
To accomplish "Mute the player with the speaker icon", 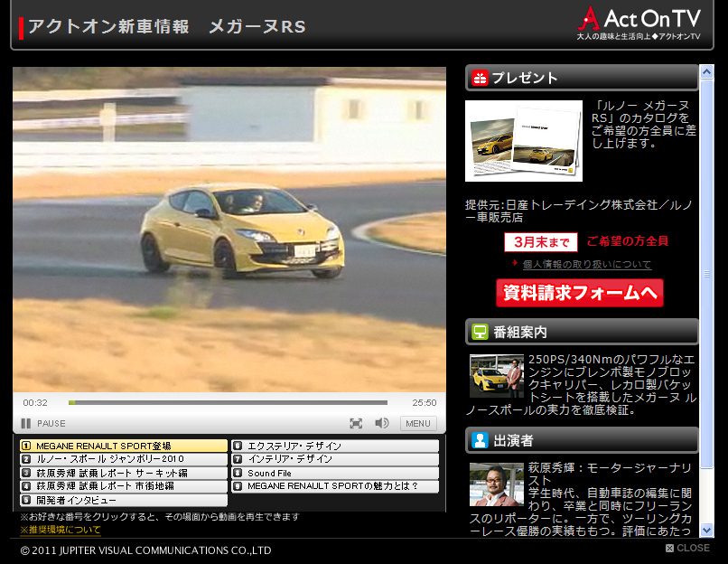I will pyautogui.click(x=382, y=423).
